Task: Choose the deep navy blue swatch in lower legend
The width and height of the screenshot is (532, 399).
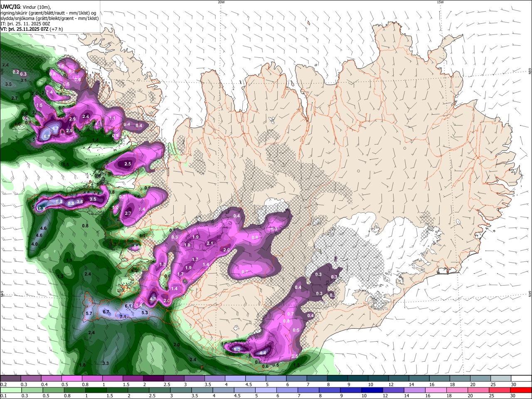Action: pyautogui.click(x=372, y=390)
